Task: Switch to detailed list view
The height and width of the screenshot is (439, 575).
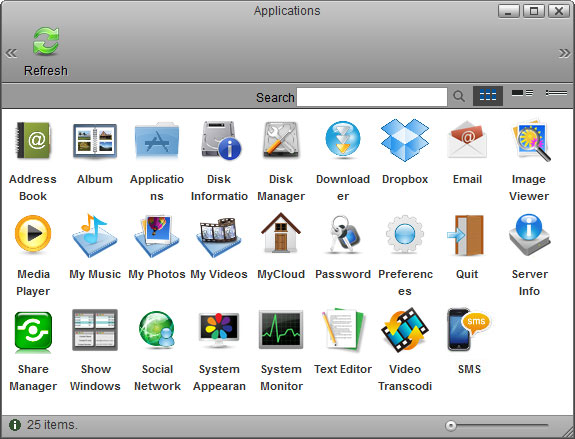Action: point(523,93)
